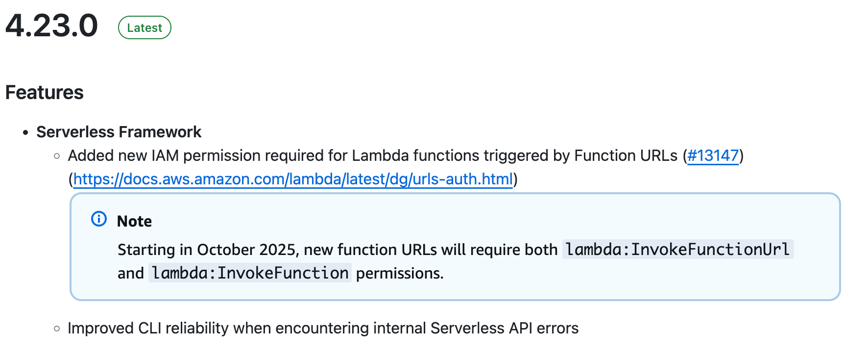Click the lambda:InvokeFunctionUrl code snippet

click(677, 250)
